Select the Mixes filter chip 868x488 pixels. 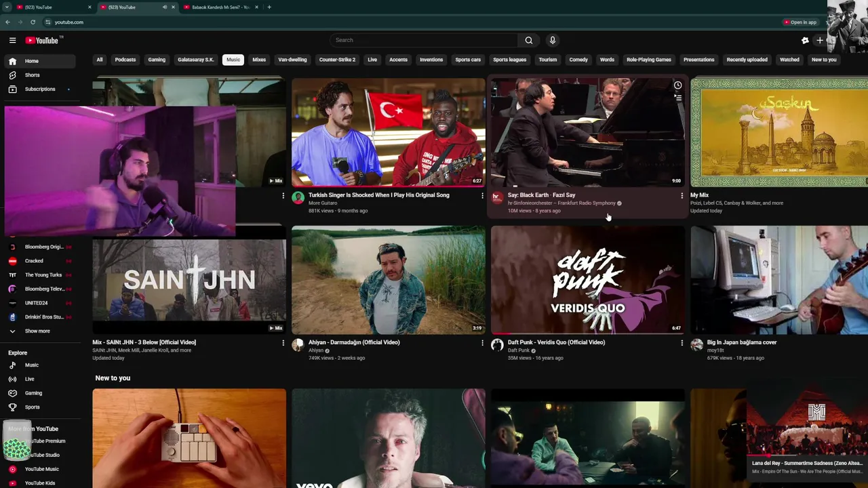click(x=259, y=60)
